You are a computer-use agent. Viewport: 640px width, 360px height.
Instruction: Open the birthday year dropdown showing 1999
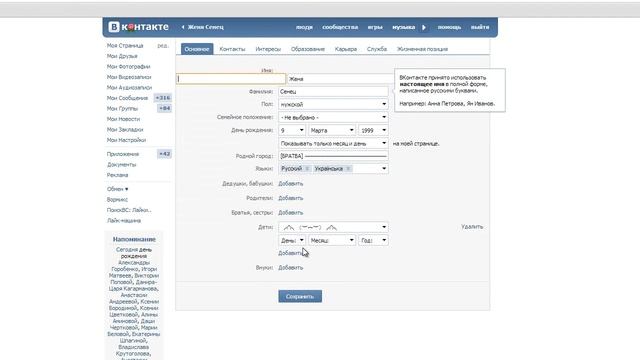(373, 130)
